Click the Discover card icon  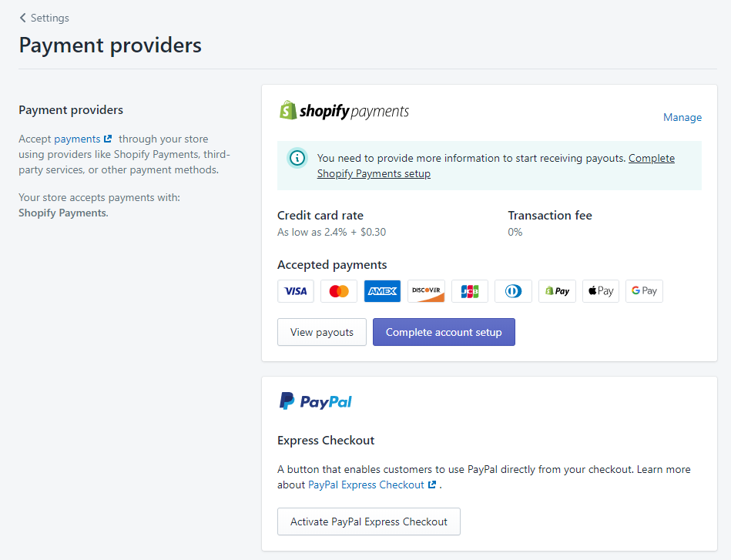point(426,291)
